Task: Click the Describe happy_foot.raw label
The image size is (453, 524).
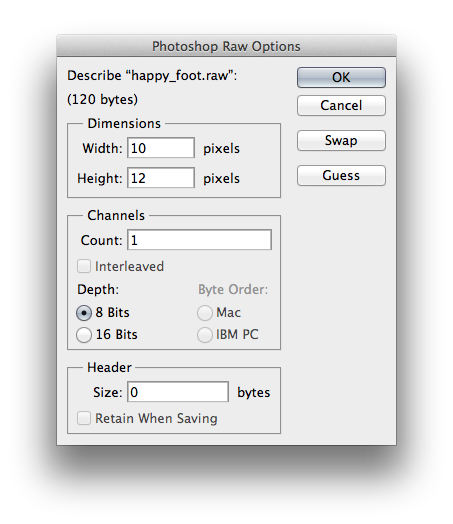Action: pos(152,76)
